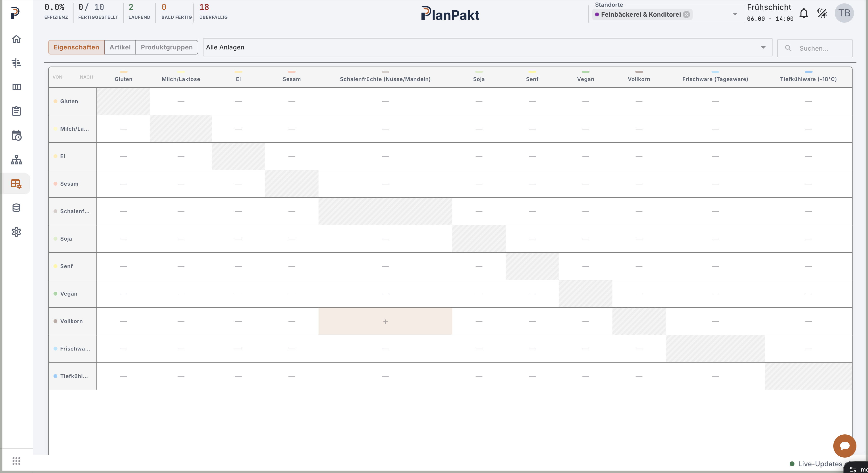Viewport: 868px width, 473px height.
Task: Select the Tiefkühl... row header
Action: [72, 376]
